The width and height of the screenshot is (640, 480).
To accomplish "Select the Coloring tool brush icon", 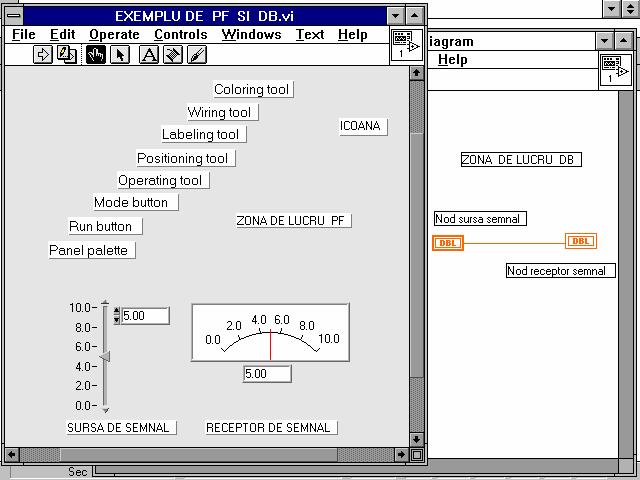I will click(x=197, y=54).
